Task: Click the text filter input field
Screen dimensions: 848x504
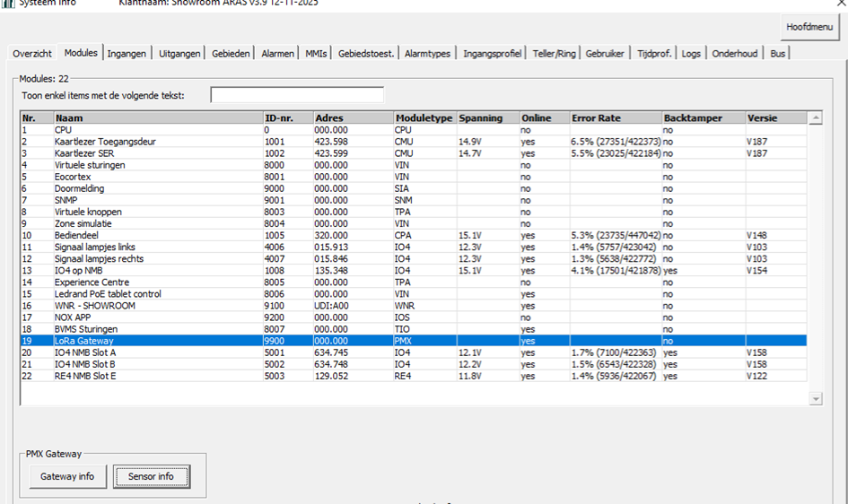Action: pyautogui.click(x=296, y=95)
